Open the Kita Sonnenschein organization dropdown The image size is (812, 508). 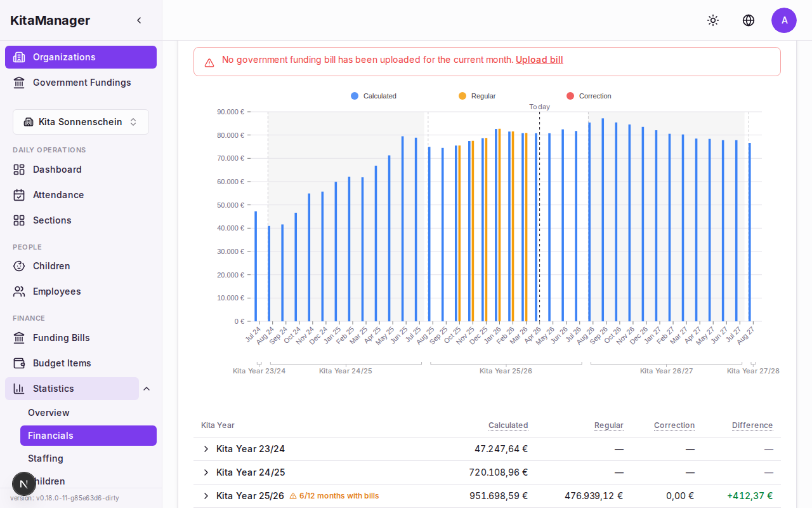point(81,122)
